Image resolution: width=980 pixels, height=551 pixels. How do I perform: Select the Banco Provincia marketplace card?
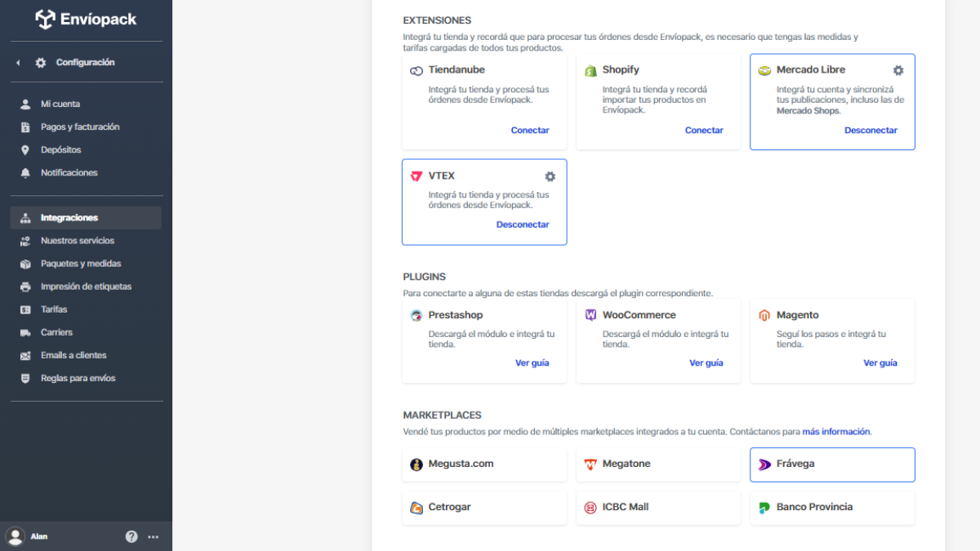(832, 508)
